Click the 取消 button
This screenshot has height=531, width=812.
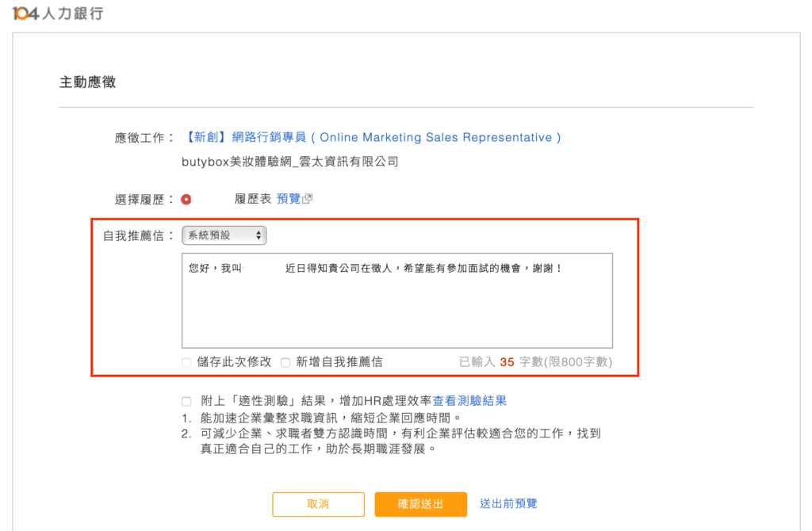(x=318, y=504)
